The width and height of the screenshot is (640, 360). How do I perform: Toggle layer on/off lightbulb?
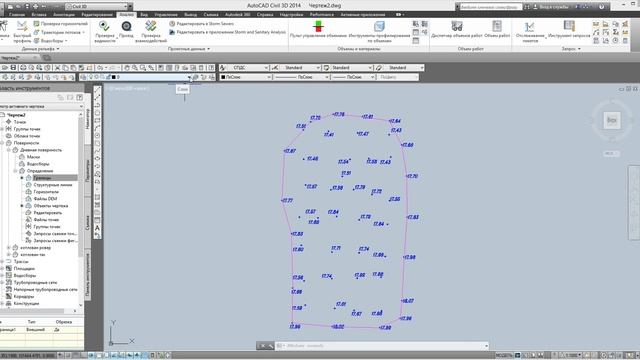(x=91, y=77)
